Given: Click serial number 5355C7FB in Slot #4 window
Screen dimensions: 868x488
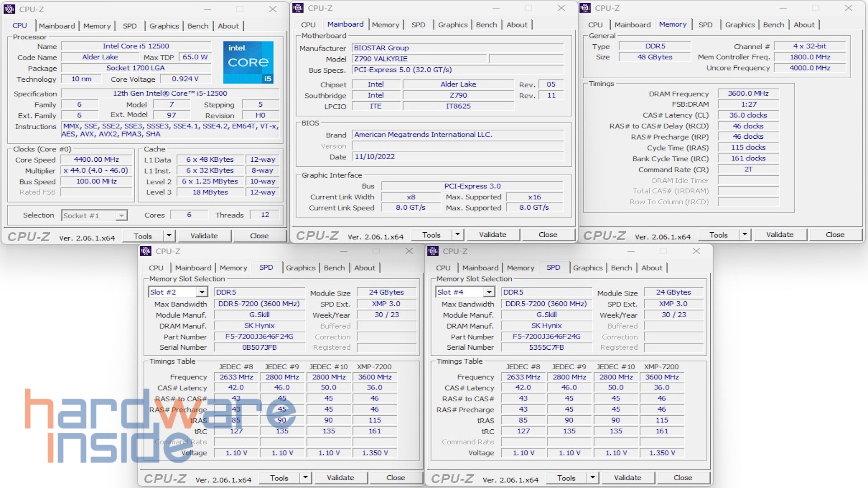Looking at the screenshot, I should click(547, 347).
